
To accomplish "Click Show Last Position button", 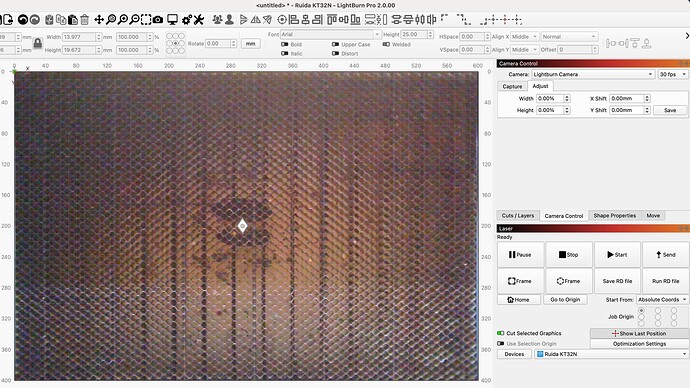I will tap(639, 333).
